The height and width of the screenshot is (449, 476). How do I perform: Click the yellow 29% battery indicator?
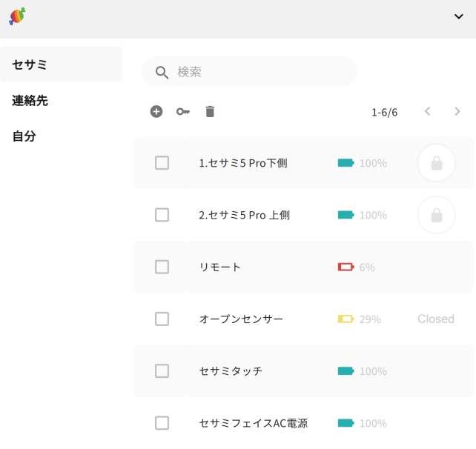[346, 319]
